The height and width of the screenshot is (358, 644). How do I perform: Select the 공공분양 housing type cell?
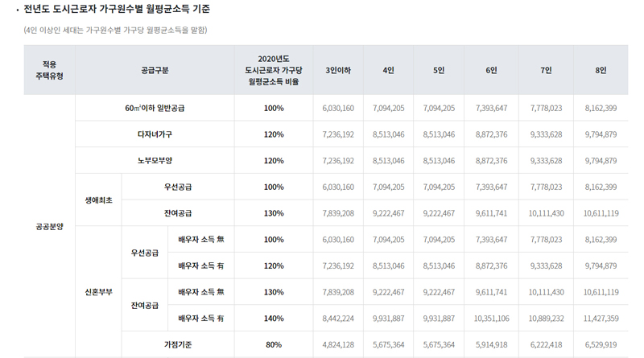click(49, 227)
